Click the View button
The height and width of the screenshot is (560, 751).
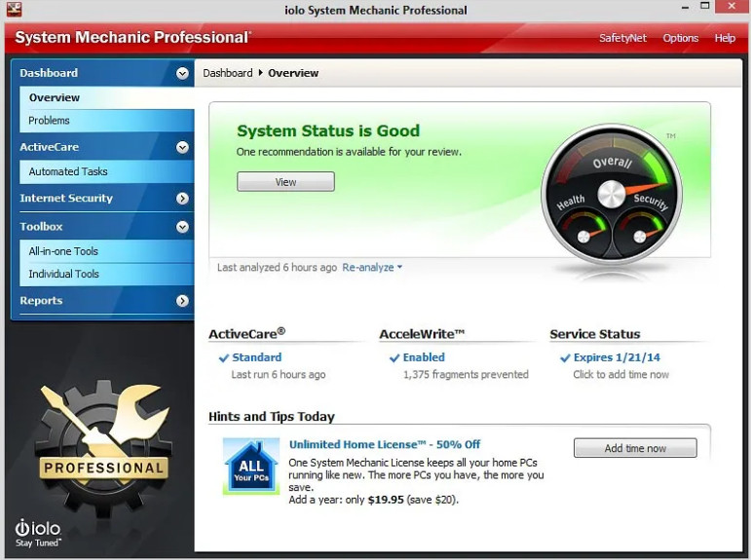point(285,182)
